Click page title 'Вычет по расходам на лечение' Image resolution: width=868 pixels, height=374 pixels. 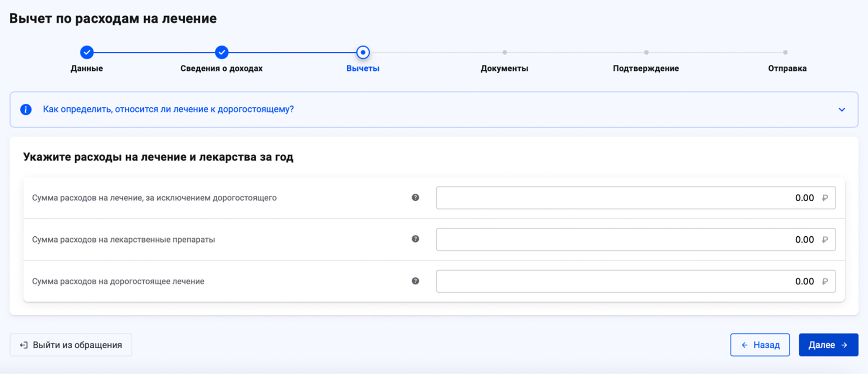click(x=113, y=18)
